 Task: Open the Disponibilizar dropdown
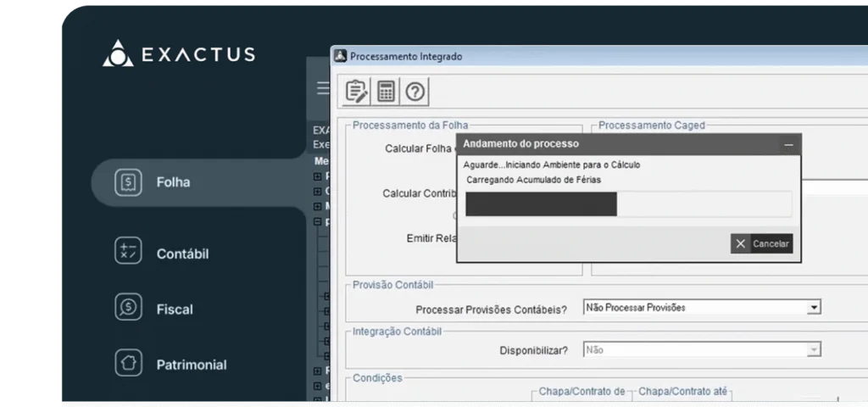click(x=814, y=349)
